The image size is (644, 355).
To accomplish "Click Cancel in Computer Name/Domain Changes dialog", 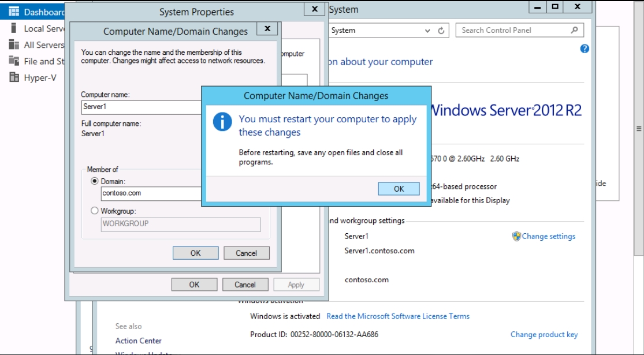I will (247, 253).
